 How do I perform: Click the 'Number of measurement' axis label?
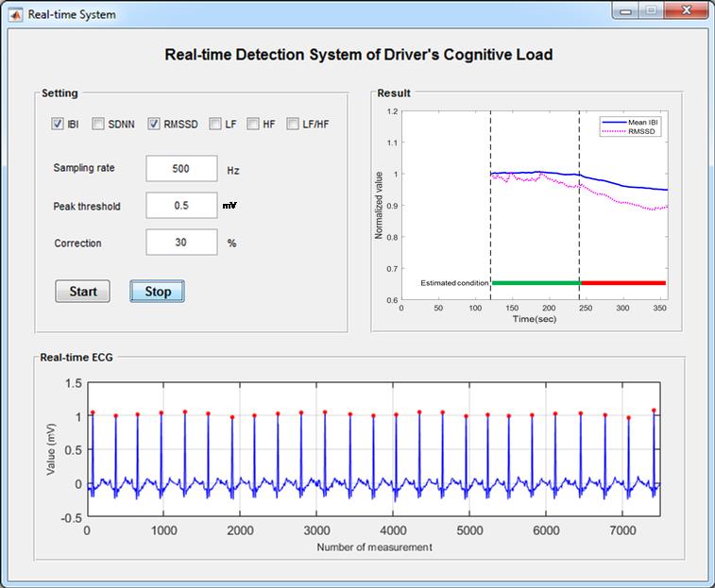tap(374, 547)
